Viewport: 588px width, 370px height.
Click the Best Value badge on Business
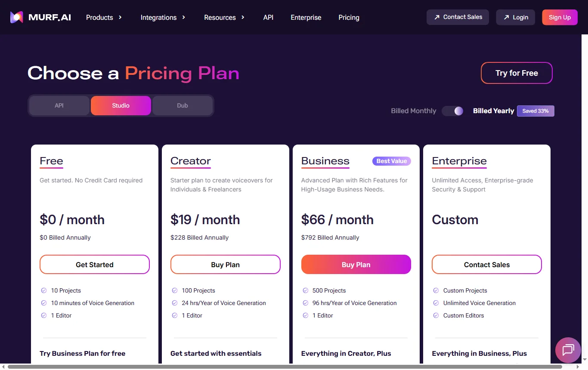(x=392, y=161)
